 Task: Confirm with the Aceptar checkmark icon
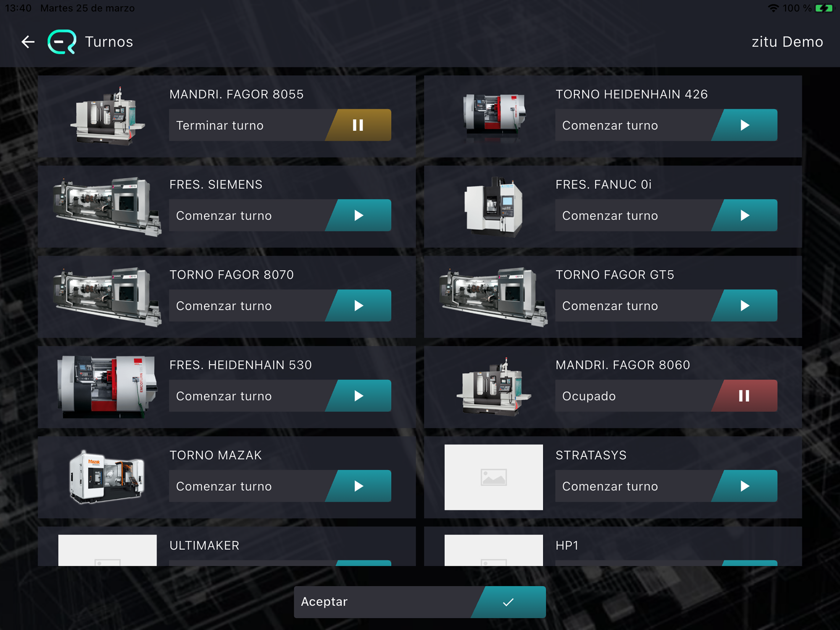508,602
